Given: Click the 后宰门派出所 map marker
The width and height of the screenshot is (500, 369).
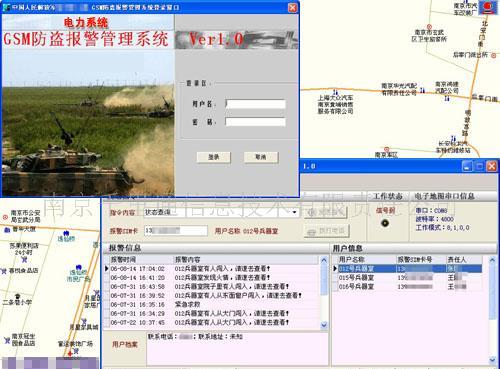Looking at the screenshot, I should pyautogui.click(x=493, y=55).
